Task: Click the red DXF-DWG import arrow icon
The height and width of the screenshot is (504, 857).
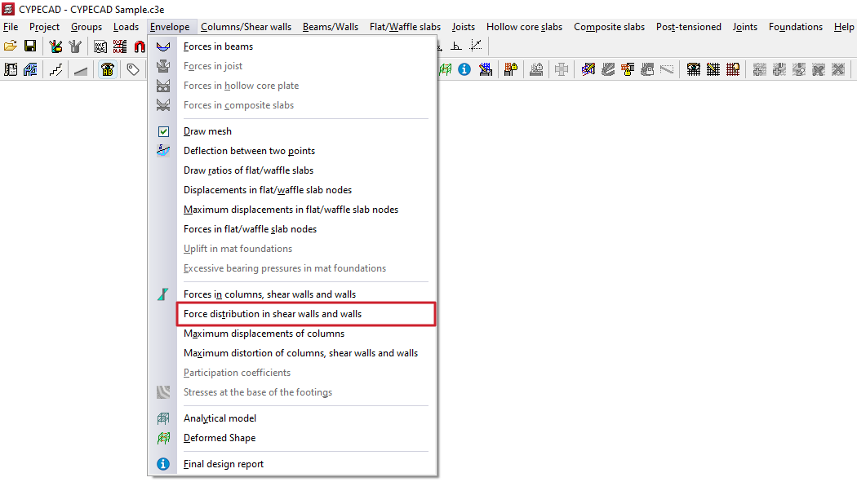Action: 120,46
